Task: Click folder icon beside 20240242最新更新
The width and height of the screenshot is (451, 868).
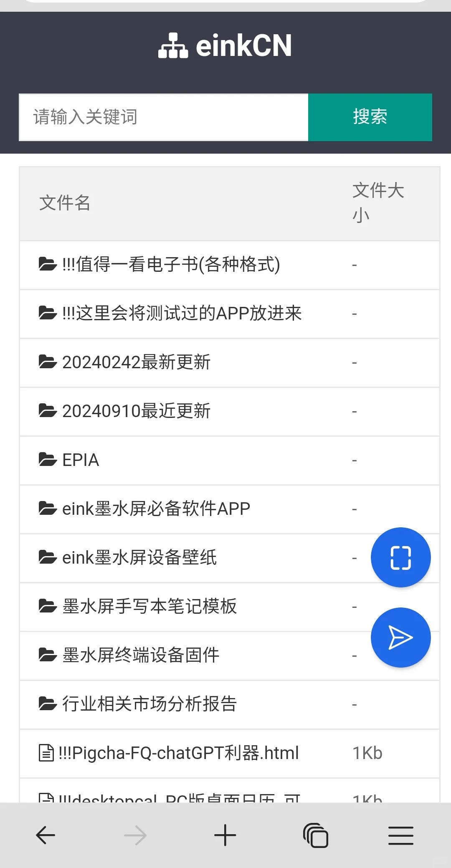Action: (48, 362)
